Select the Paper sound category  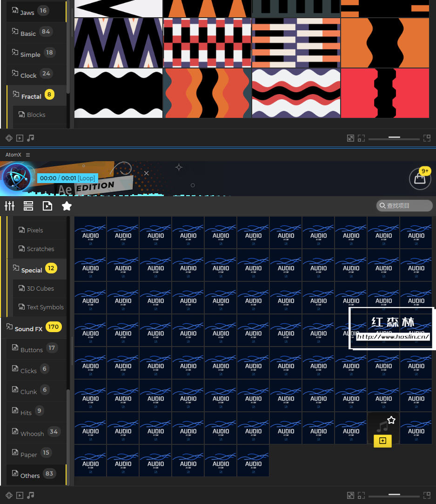point(36,454)
